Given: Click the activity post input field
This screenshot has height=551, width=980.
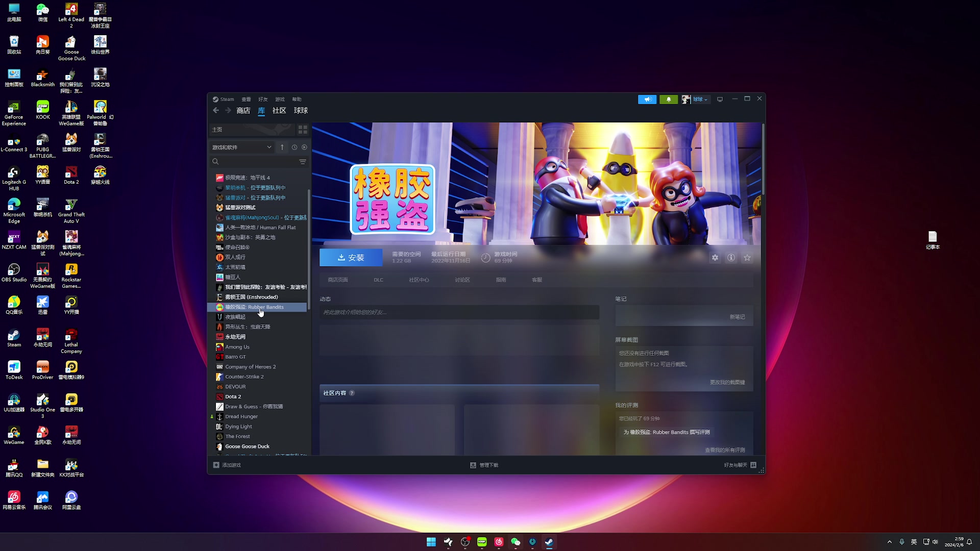Looking at the screenshot, I should click(459, 312).
